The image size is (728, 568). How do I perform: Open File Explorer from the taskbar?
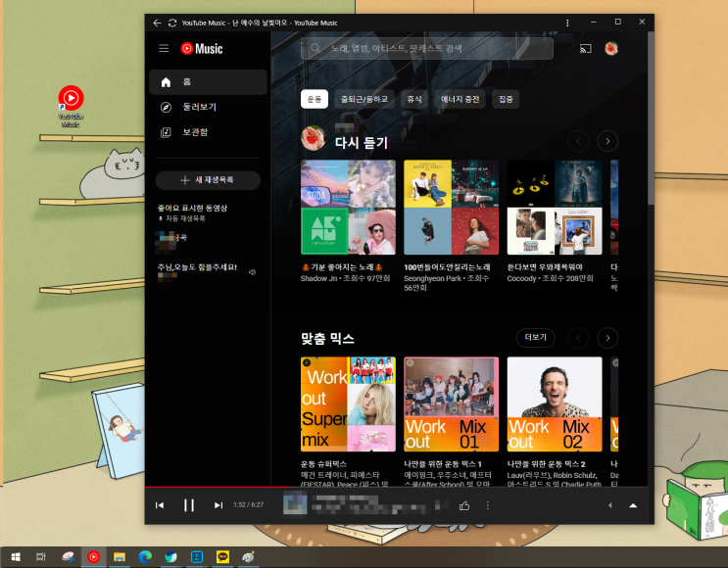click(x=120, y=557)
